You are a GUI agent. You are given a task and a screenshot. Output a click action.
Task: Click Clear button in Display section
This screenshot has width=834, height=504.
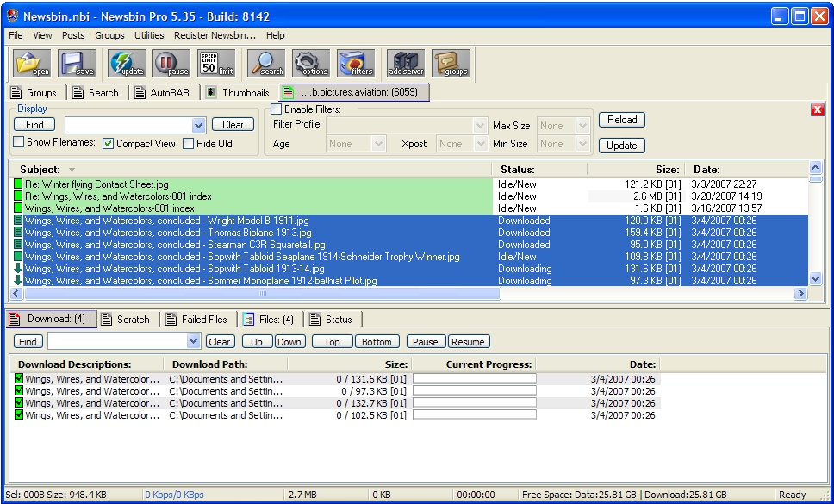click(233, 124)
